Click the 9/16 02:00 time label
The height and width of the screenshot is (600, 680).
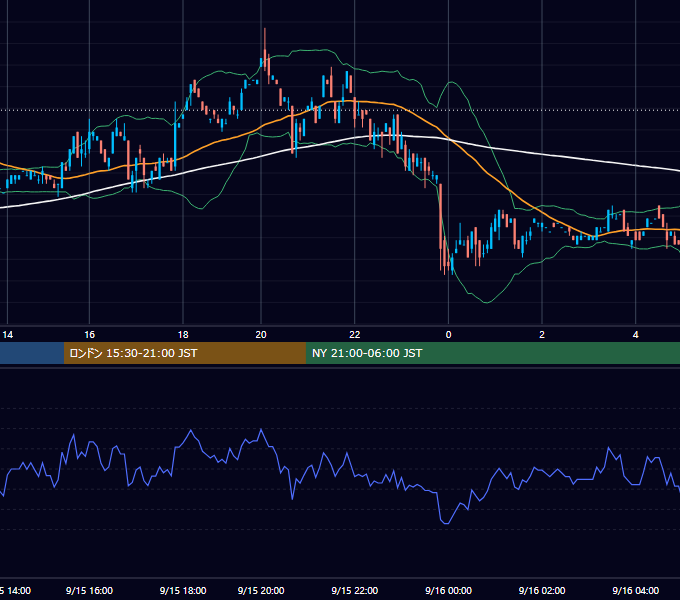point(542,590)
